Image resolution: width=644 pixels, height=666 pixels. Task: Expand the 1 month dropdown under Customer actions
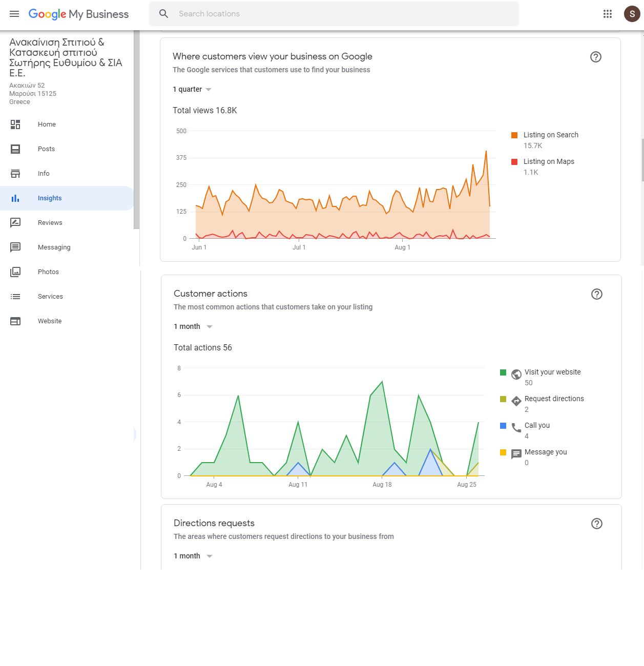click(193, 326)
